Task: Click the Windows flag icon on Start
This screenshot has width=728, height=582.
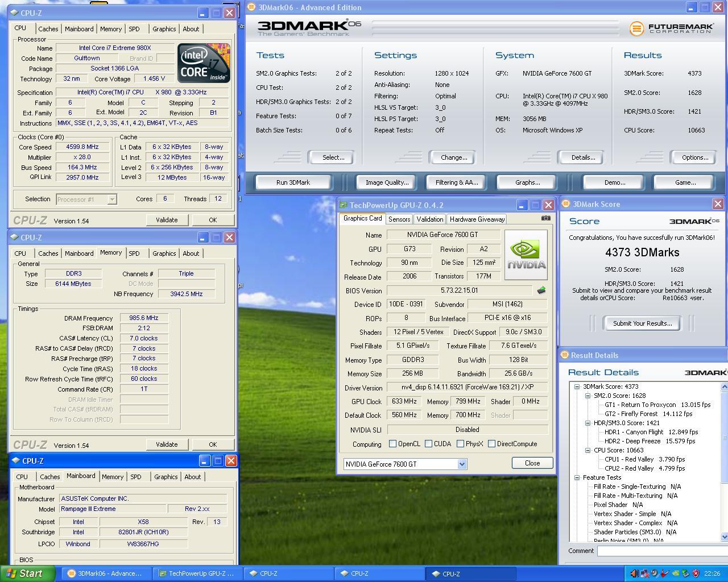Action: 11,573
